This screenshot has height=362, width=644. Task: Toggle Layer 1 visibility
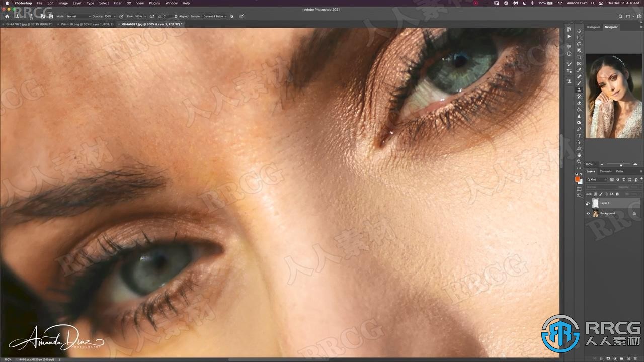pyautogui.click(x=588, y=203)
